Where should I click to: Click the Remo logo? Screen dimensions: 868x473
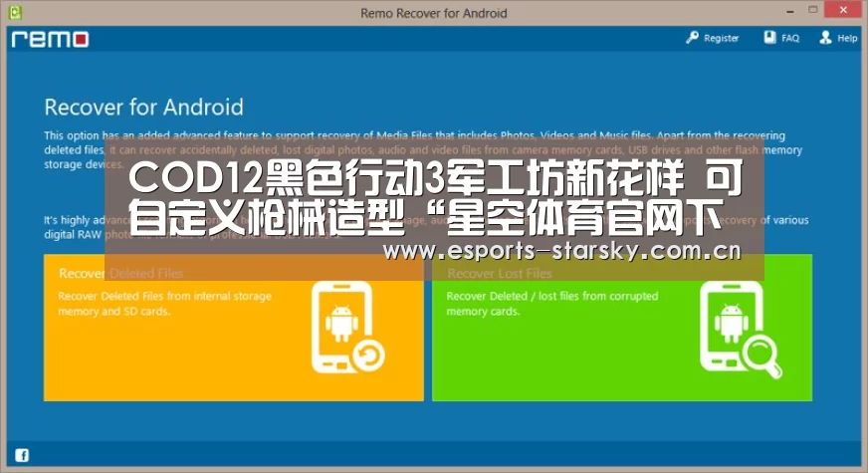(50, 39)
